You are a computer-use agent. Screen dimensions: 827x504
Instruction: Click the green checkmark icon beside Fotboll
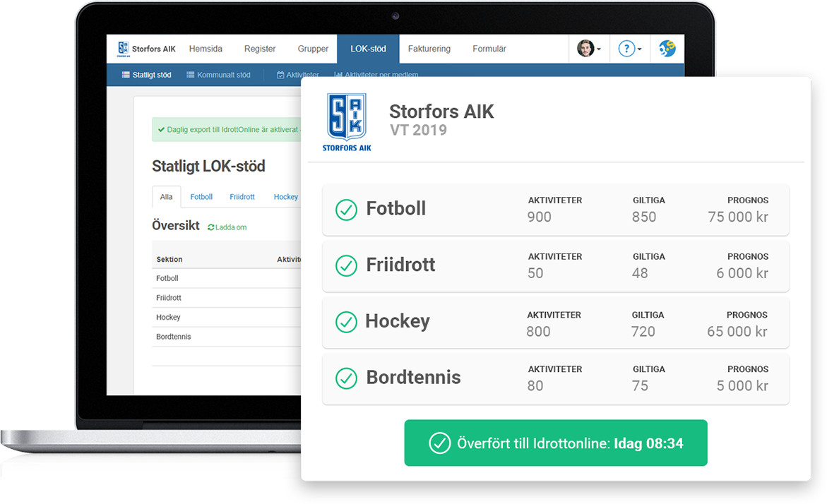[346, 210]
